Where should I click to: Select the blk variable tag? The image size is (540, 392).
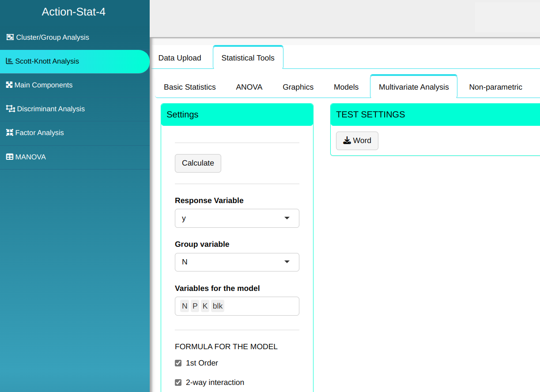(218, 306)
